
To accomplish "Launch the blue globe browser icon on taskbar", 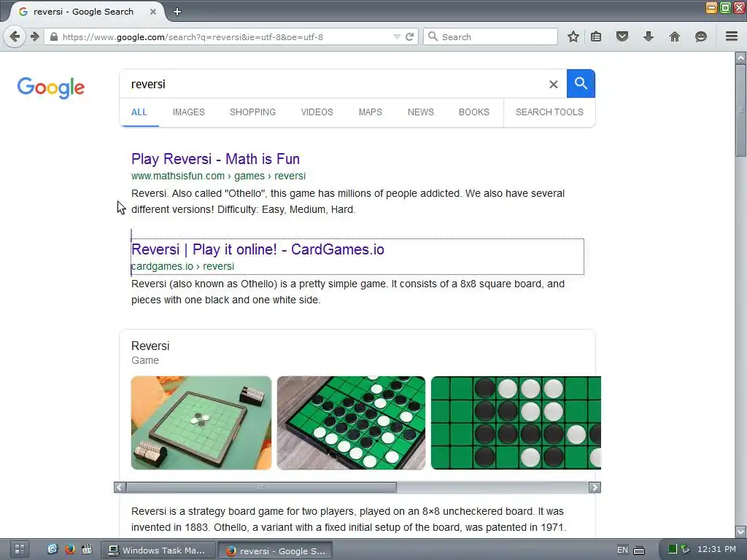I will click(53, 550).
